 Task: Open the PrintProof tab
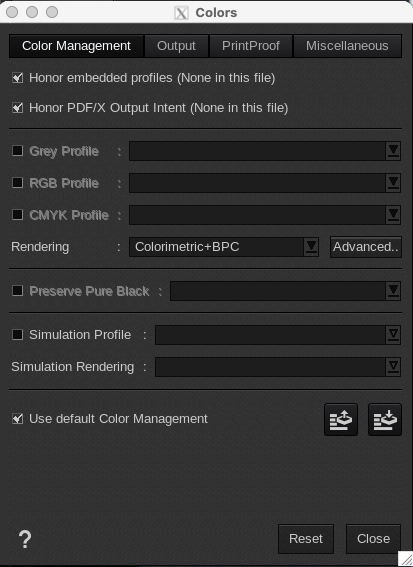click(x=251, y=46)
